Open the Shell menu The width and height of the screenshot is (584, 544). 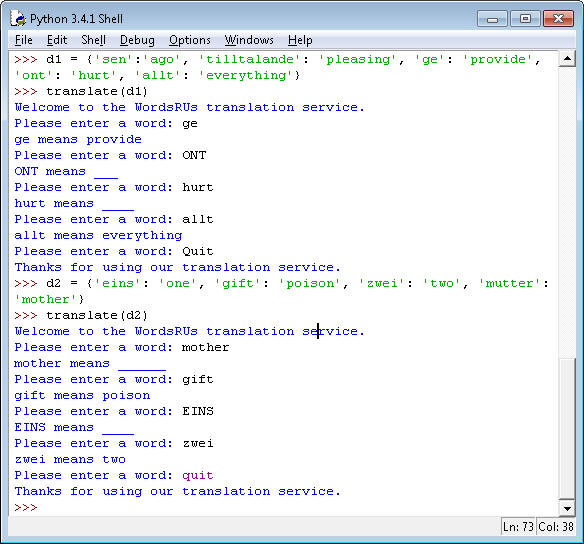pyautogui.click(x=93, y=40)
